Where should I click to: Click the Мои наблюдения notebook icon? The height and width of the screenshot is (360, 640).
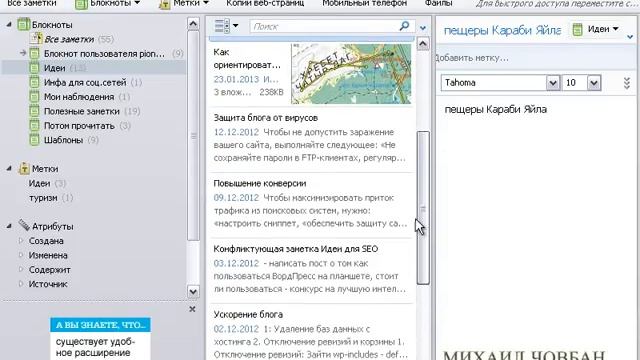[34, 97]
